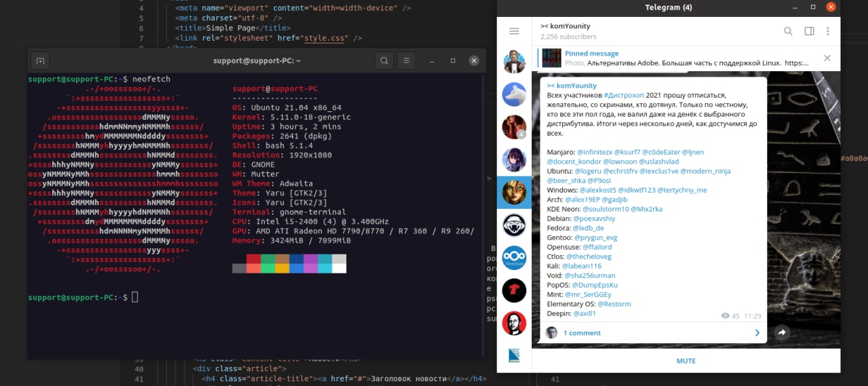Image resolution: width=868 pixels, height=386 pixels.
Task: Open Telegram three-dots channel options menu
Action: [x=828, y=31]
